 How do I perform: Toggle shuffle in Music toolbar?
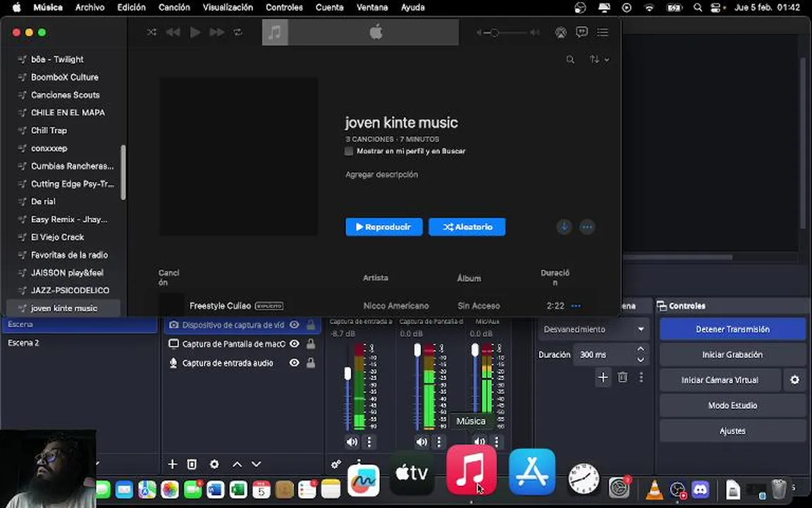(x=152, y=32)
